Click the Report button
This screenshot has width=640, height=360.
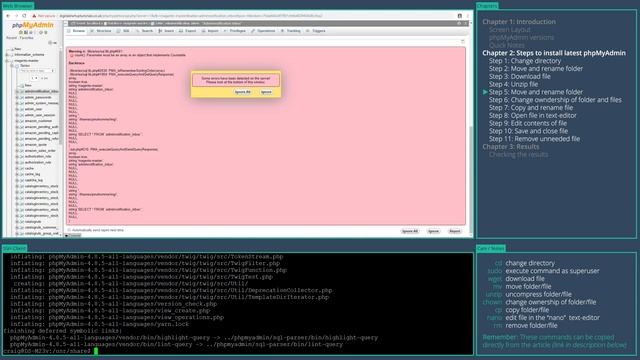click(455, 231)
